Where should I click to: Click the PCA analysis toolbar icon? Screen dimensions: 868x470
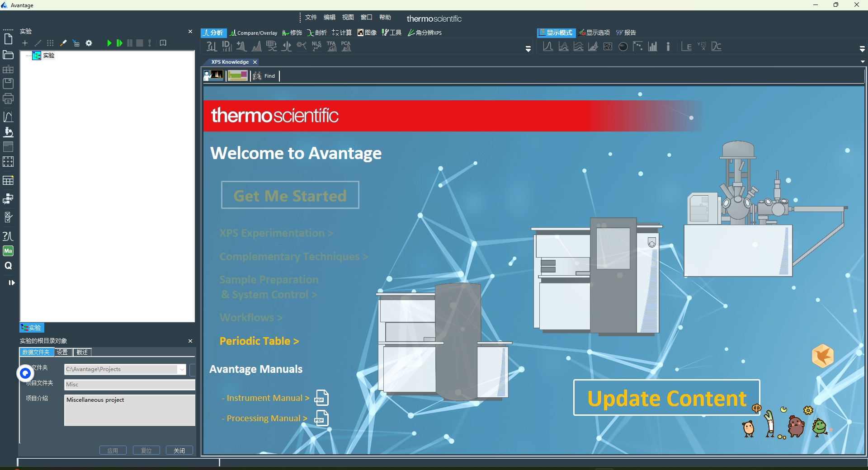pos(346,47)
